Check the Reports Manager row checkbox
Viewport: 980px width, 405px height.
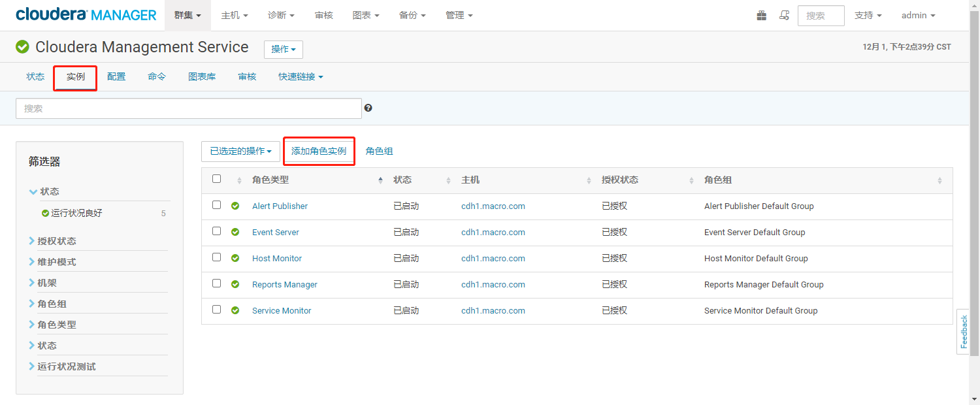click(217, 283)
